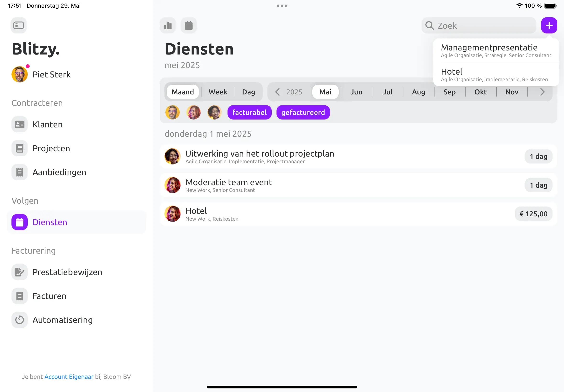Open Klanten in the sidebar
564x392 pixels.
(x=76, y=125)
